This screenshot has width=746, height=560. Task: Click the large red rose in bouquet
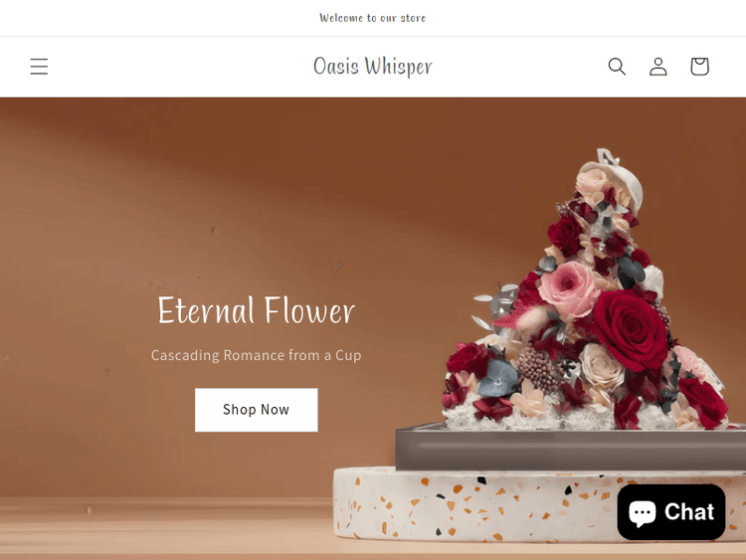[631, 329]
